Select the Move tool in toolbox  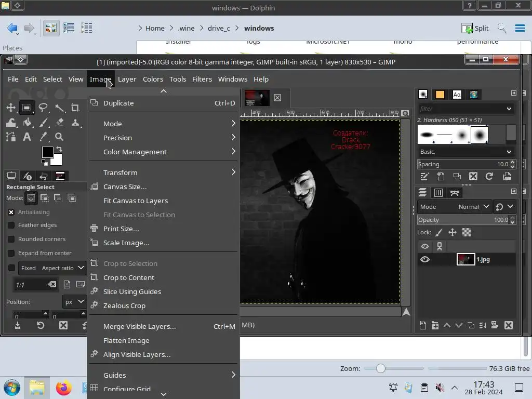point(11,108)
